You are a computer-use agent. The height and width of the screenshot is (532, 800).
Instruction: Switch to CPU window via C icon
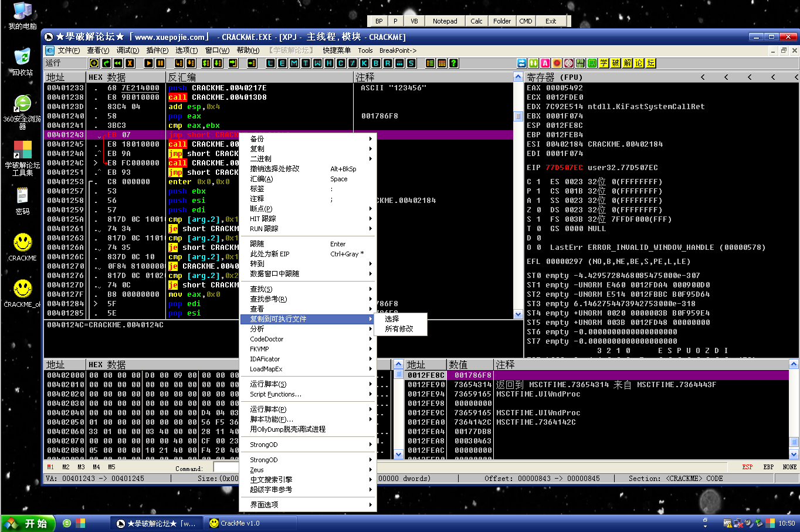pyautogui.click(x=341, y=63)
